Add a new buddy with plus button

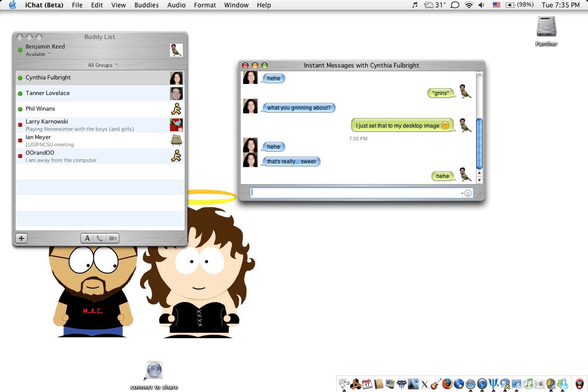pos(21,238)
